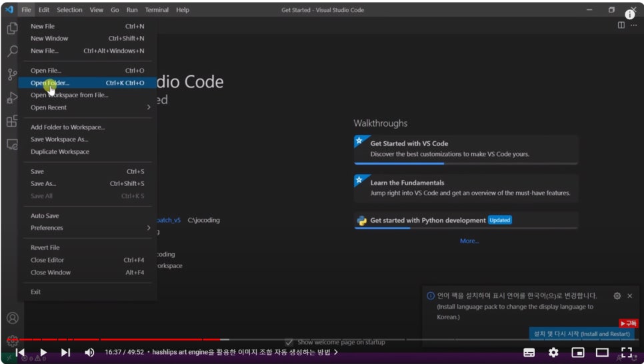The height and width of the screenshot is (364, 644).
Task: Switch to theater mode
Action: click(x=602, y=353)
